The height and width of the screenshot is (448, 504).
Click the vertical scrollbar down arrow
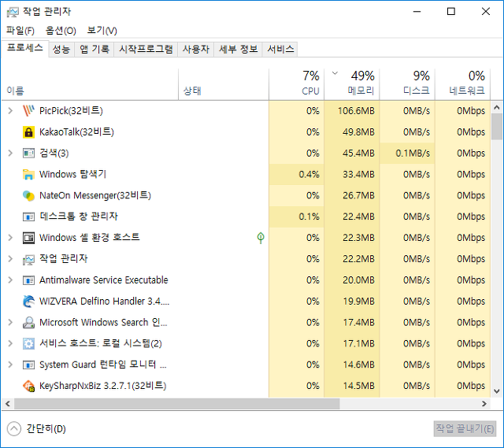point(497,391)
